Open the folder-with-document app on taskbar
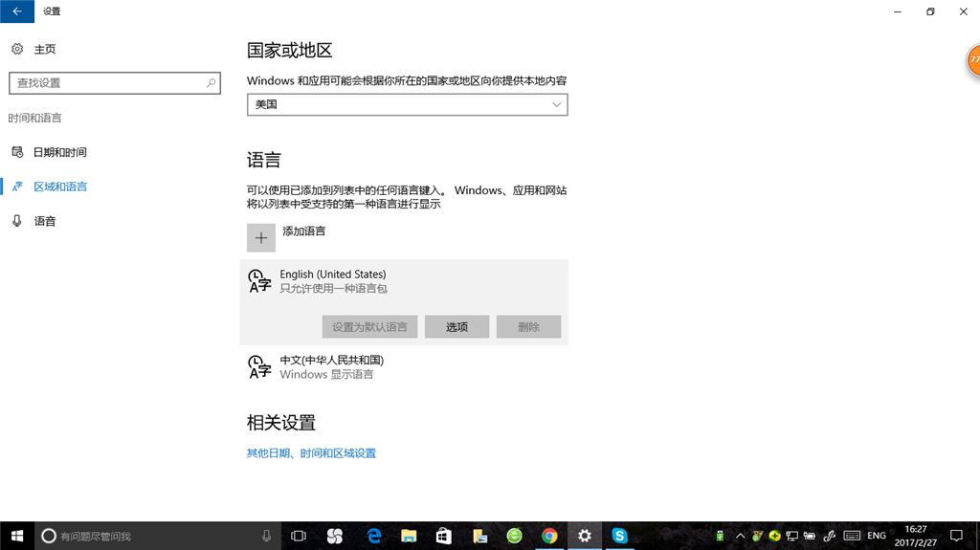980x550 pixels. [479, 536]
